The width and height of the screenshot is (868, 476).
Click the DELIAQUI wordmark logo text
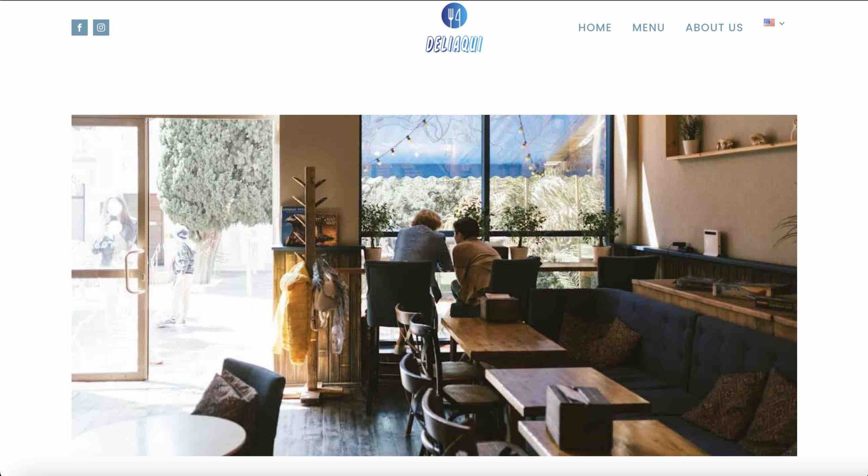click(454, 44)
